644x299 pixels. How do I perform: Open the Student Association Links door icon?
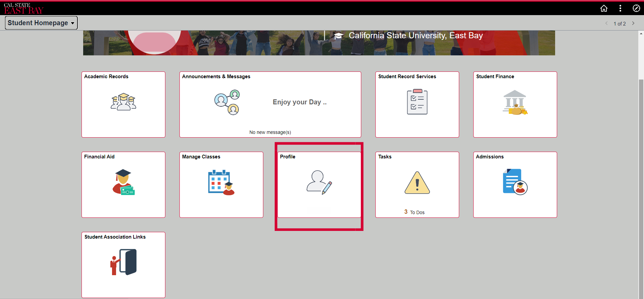click(123, 262)
